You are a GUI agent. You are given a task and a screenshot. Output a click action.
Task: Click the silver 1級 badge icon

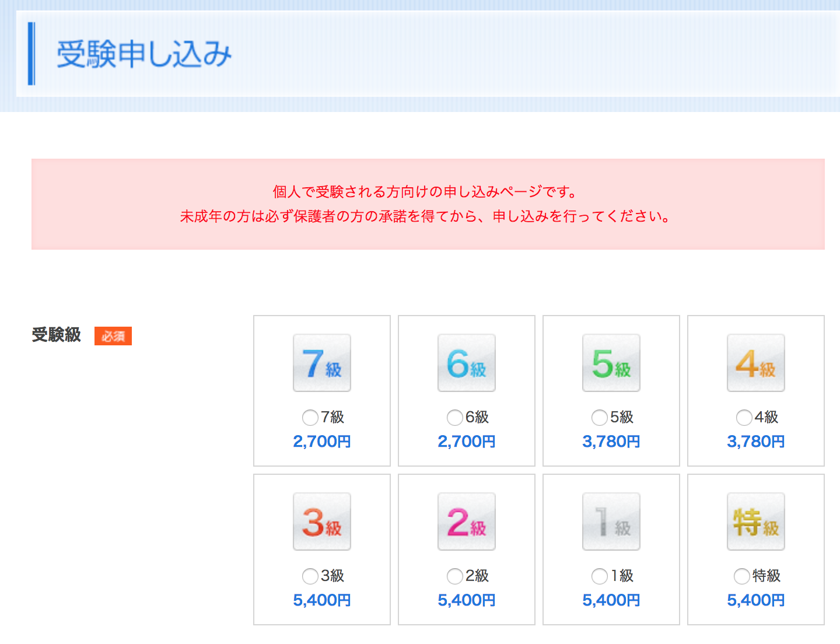click(611, 521)
